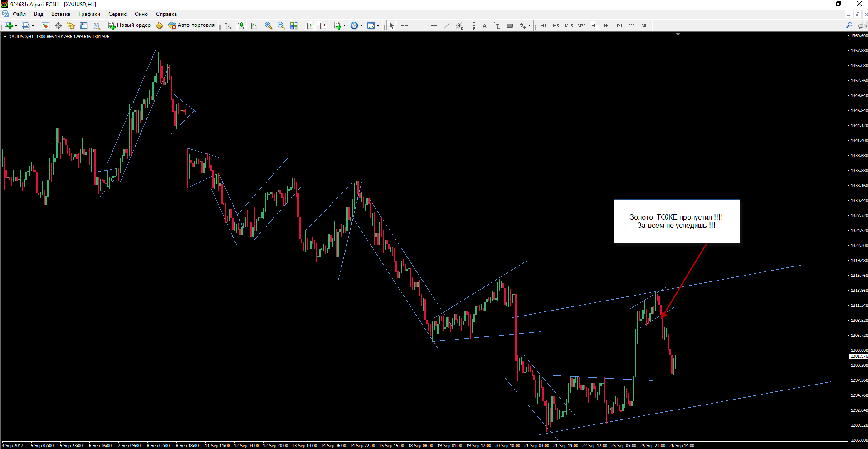The image size is (868, 449).
Task: Open the MetaEditor book icon
Action: click(160, 25)
